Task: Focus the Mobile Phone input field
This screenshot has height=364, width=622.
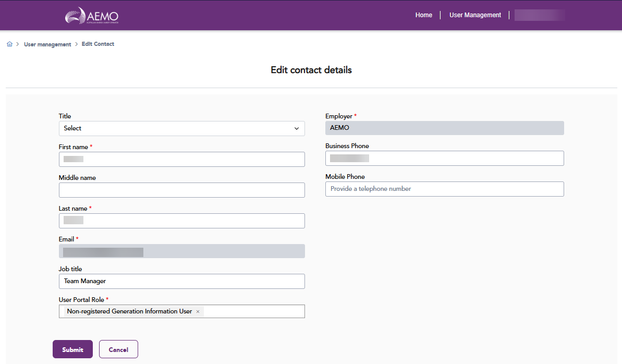Action: tap(444, 189)
